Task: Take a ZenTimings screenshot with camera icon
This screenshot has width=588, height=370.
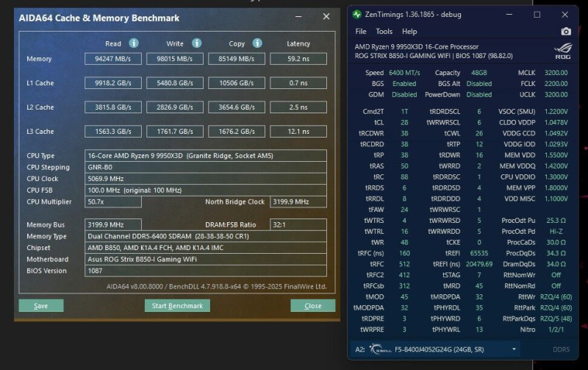Action: pyautogui.click(x=566, y=32)
